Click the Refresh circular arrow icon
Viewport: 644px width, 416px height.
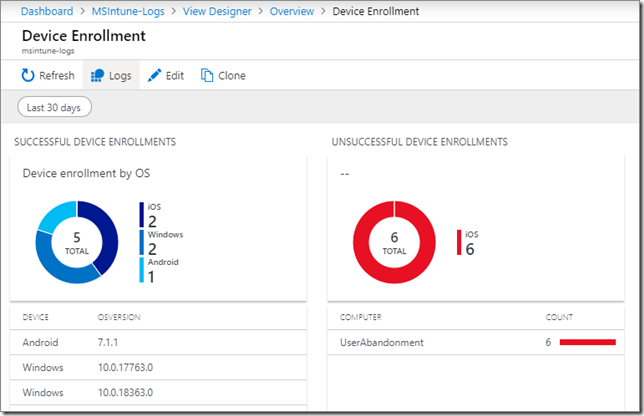click(28, 75)
